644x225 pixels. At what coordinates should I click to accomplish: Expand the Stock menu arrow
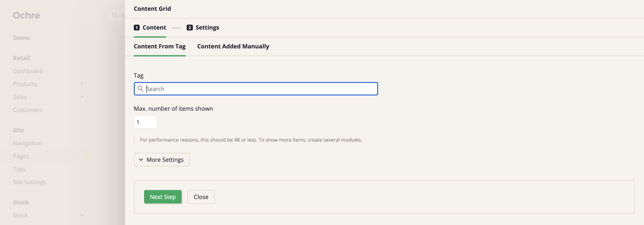click(x=82, y=215)
